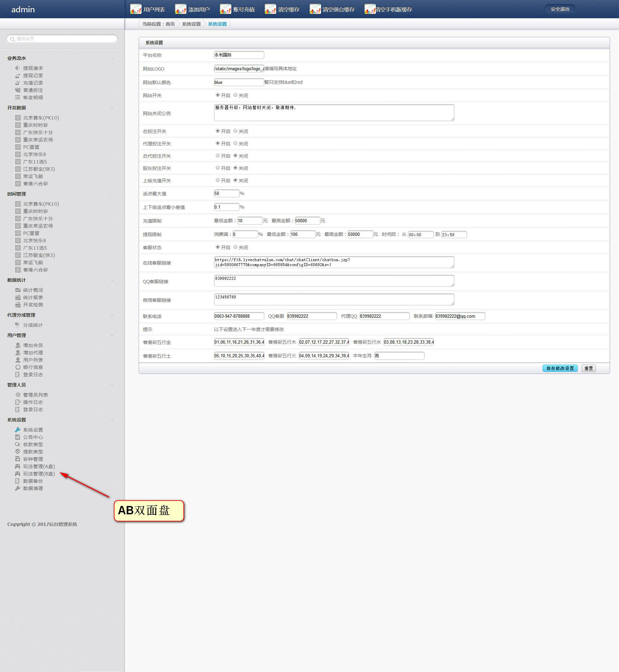The image size is (619, 672).
Task: Collapse the 用户管理 sidebar section
Action: pos(112,335)
